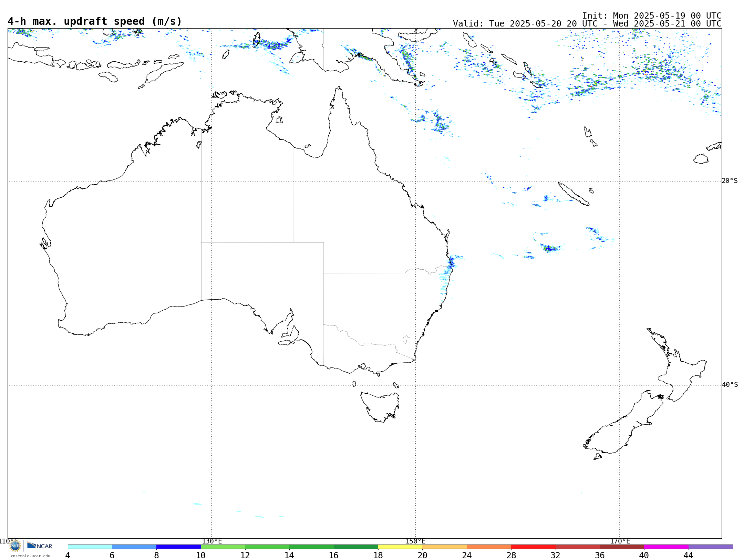Pick the orange 24-28 colorbar segment
The width and height of the screenshot is (744, 560).
[489, 547]
